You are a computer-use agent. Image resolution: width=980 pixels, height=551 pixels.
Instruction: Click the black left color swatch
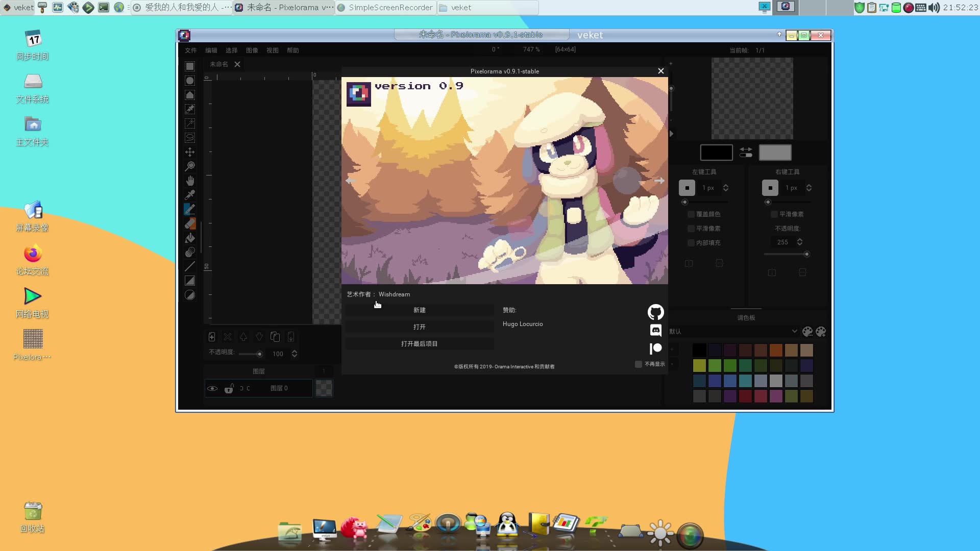tap(717, 153)
